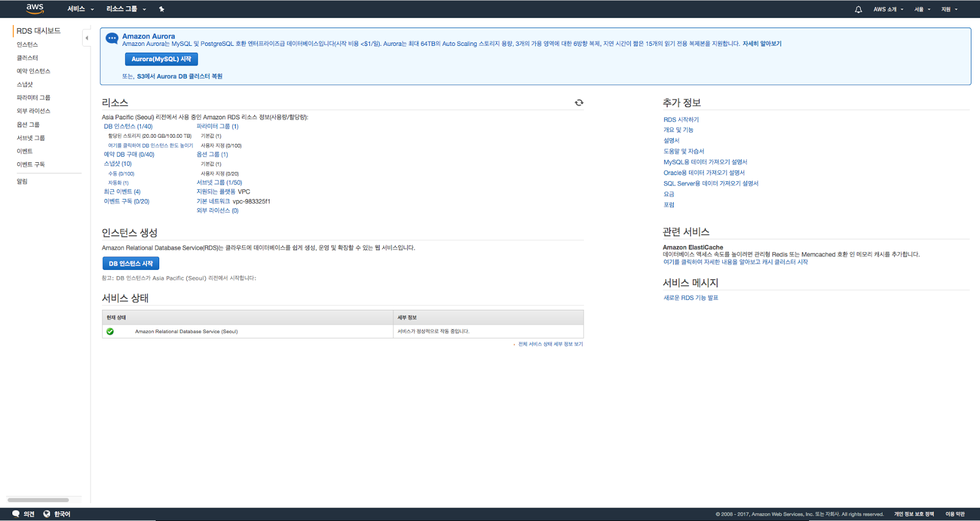Click 요금 pricing link
The image size is (980, 521).
click(669, 195)
